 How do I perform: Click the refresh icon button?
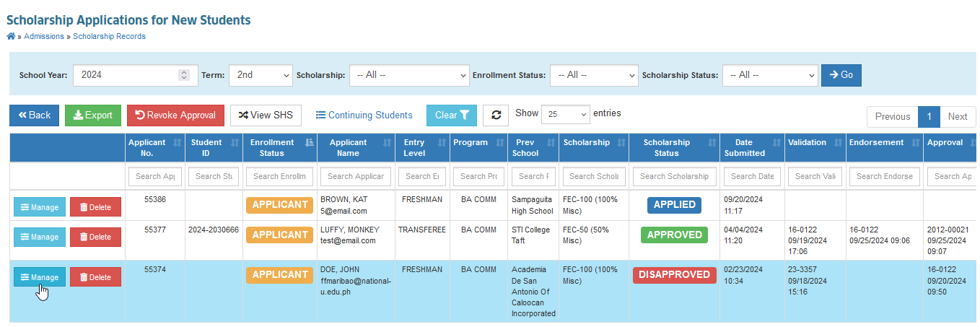[x=496, y=115]
